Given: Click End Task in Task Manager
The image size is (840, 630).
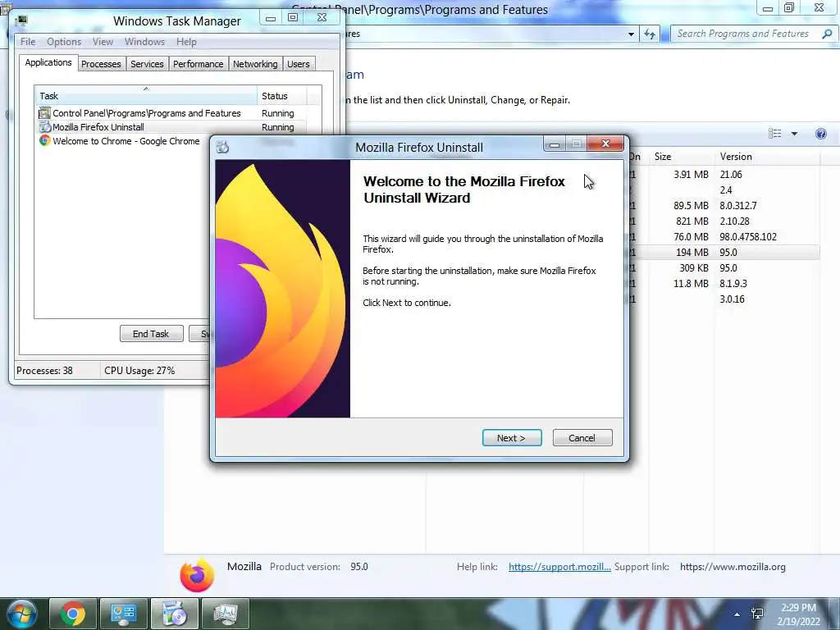Looking at the screenshot, I should [151, 334].
